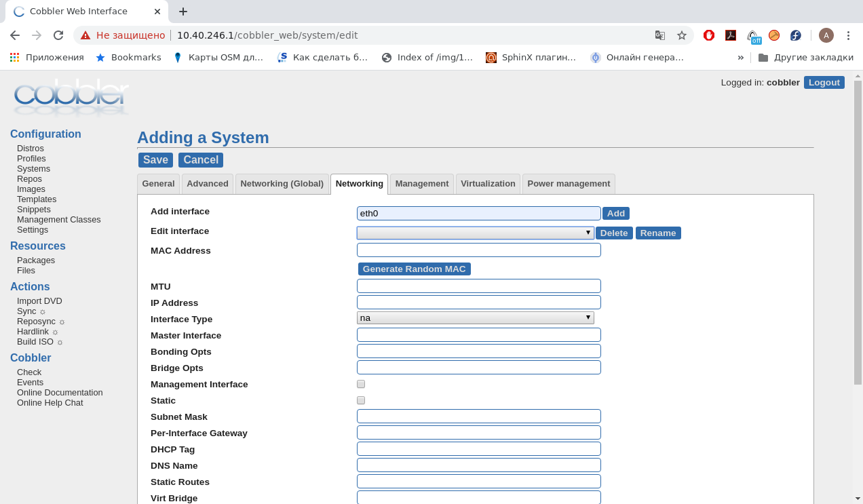863x504 pixels.
Task: Focus the MAC Address input field
Action: [x=478, y=250]
